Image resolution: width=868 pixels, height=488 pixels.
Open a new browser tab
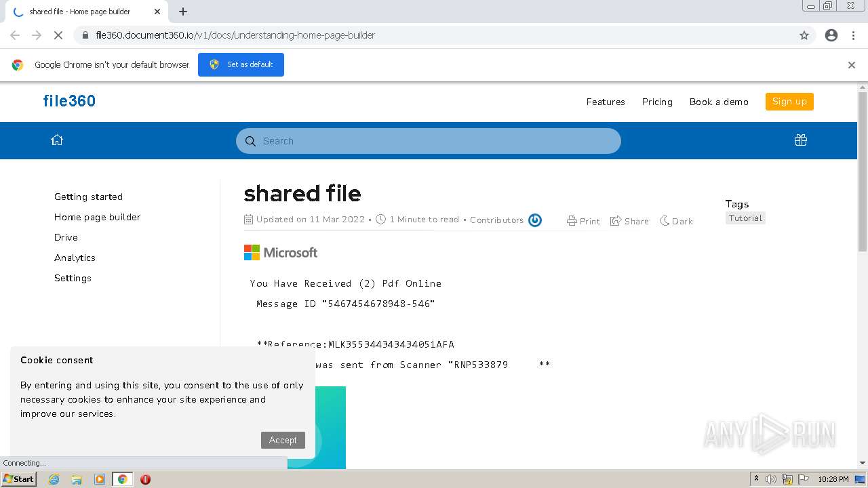click(183, 12)
